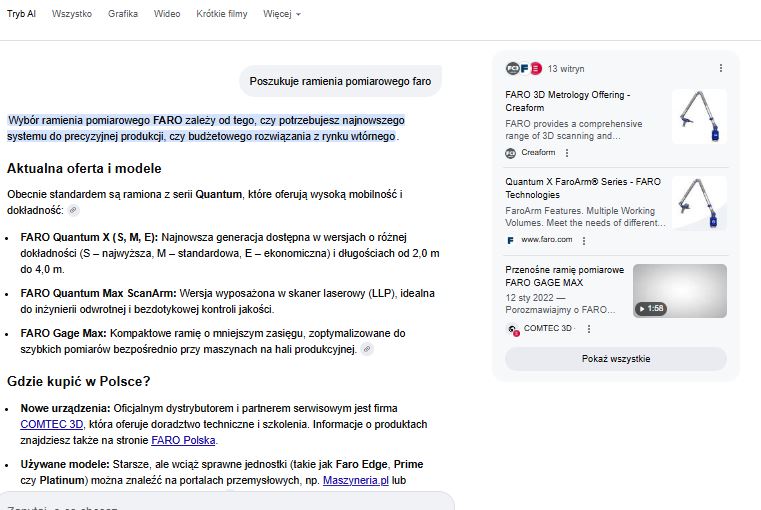Expand the 'Więcej' dropdown menu
Image resolution: width=761 pixels, height=510 pixels.
coord(282,15)
